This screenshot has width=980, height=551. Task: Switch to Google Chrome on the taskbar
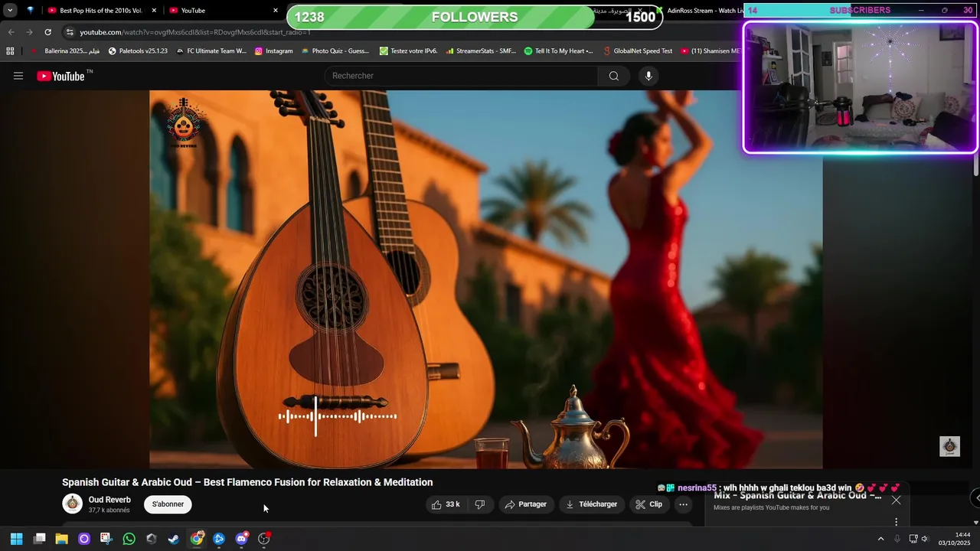[x=197, y=539]
